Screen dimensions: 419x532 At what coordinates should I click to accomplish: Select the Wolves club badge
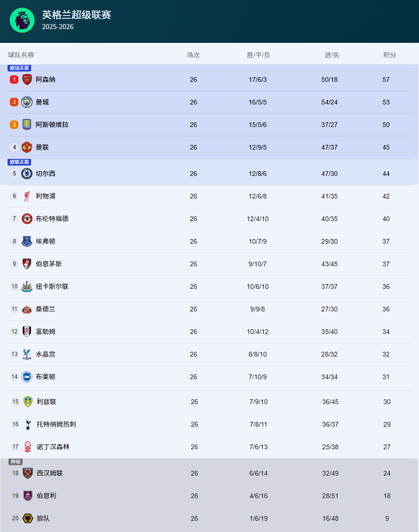point(28,518)
